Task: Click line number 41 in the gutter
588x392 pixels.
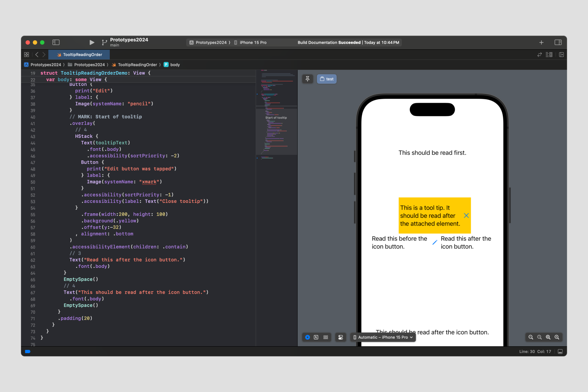Action: click(33, 123)
